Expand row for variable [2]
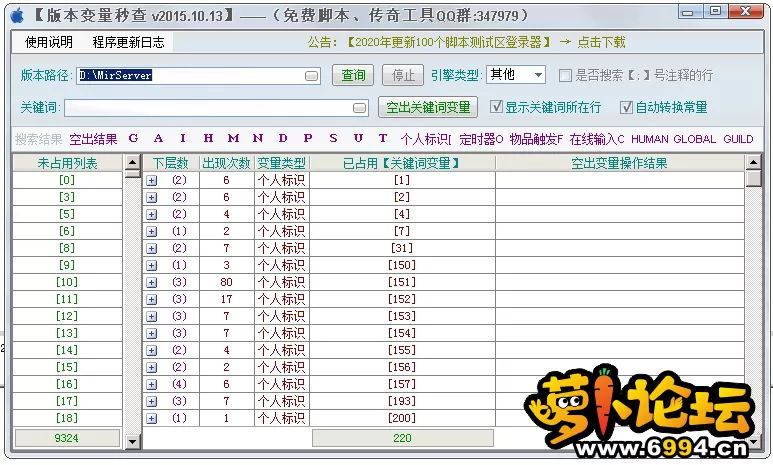 click(152, 198)
